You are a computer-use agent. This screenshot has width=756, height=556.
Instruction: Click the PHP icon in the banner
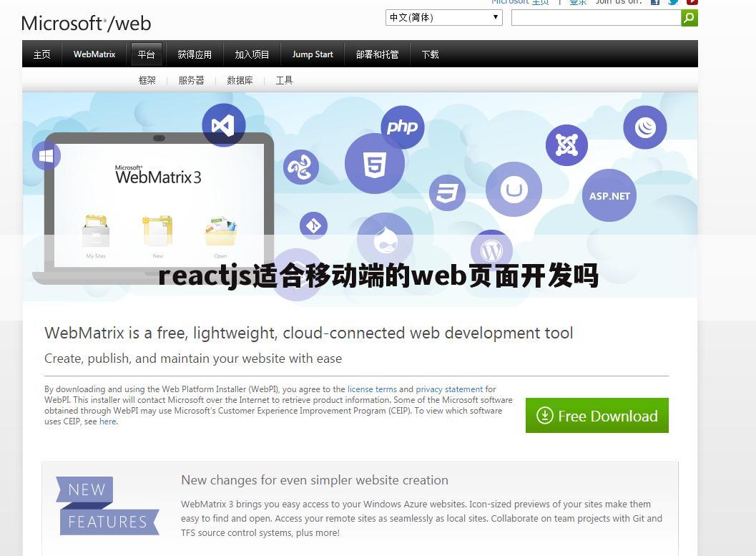tap(402, 127)
